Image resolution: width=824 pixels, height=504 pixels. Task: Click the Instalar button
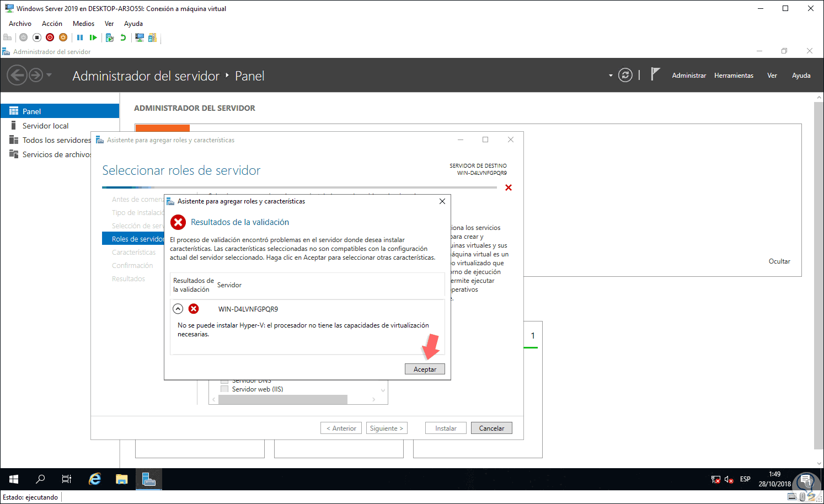point(446,428)
